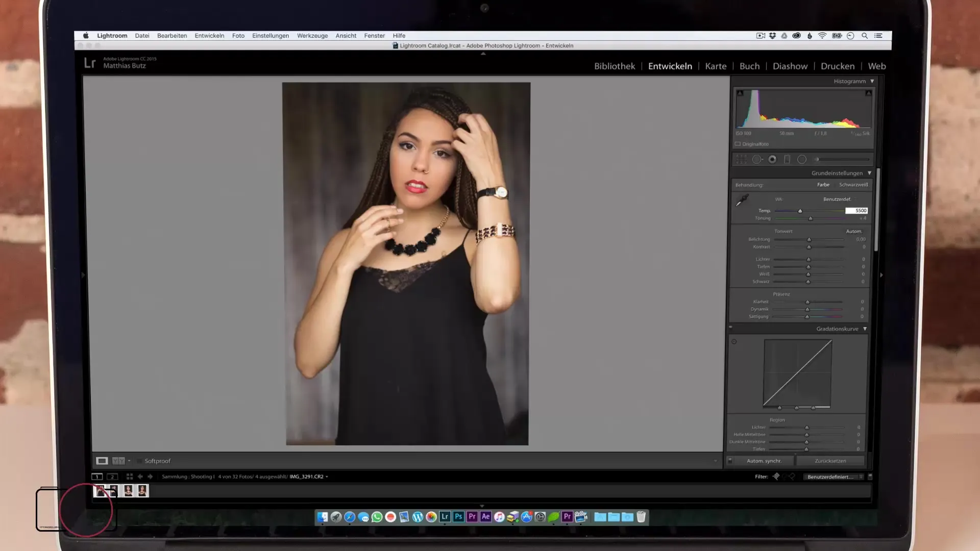Viewport: 980px width, 551px height.
Task: Collapse the Histogramm panel
Action: [x=872, y=81]
